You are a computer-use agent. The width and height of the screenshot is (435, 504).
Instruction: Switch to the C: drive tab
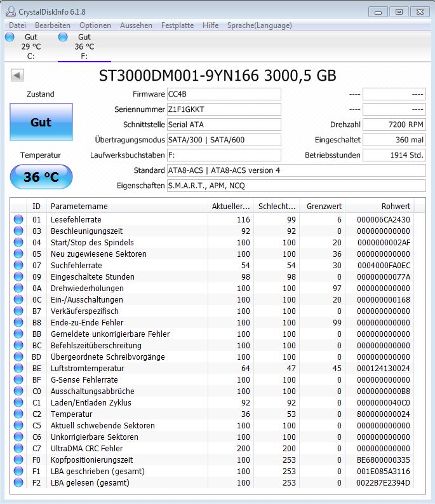pos(31,46)
